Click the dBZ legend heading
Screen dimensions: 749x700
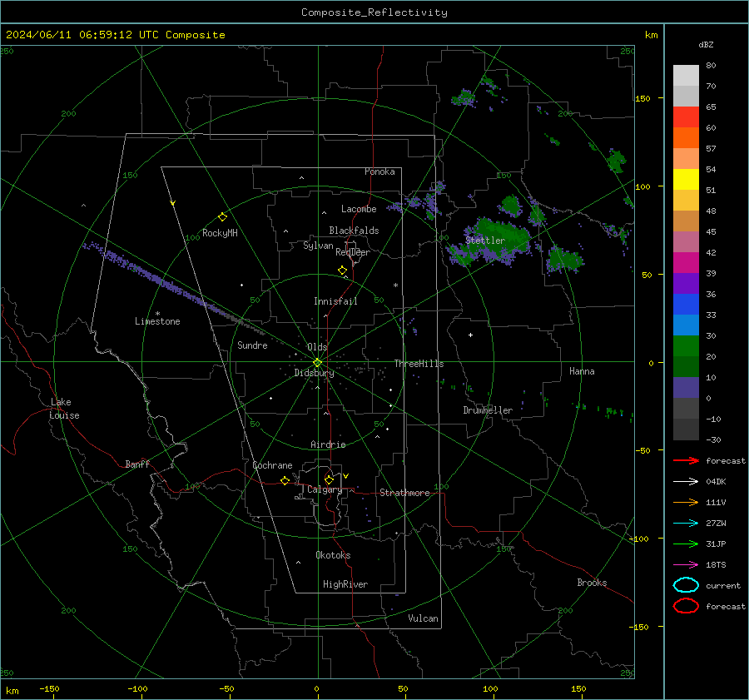click(x=706, y=44)
